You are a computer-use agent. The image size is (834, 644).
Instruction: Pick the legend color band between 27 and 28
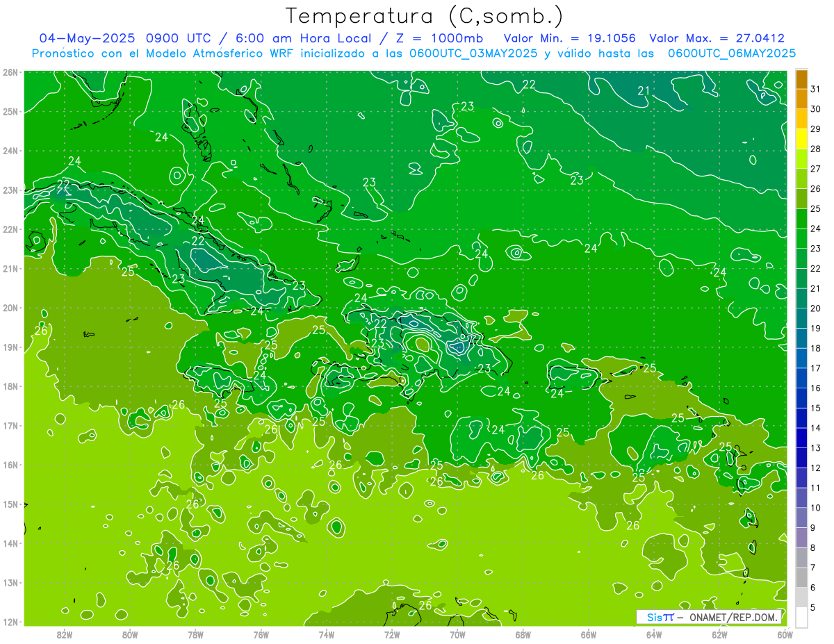802,159
